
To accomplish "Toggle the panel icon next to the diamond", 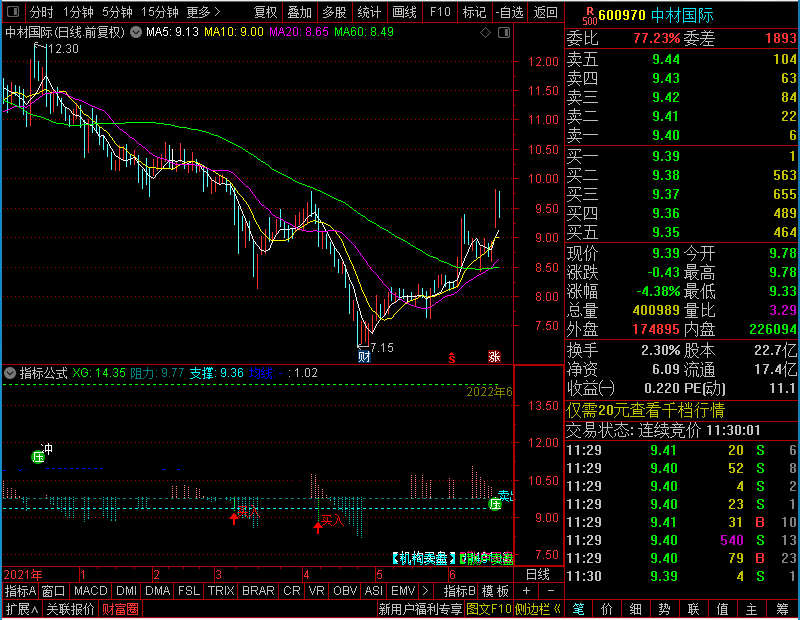I will [504, 33].
